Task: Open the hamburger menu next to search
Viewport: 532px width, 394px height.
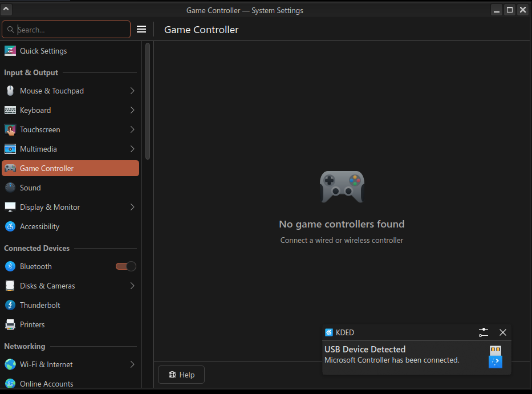Action: click(x=141, y=30)
